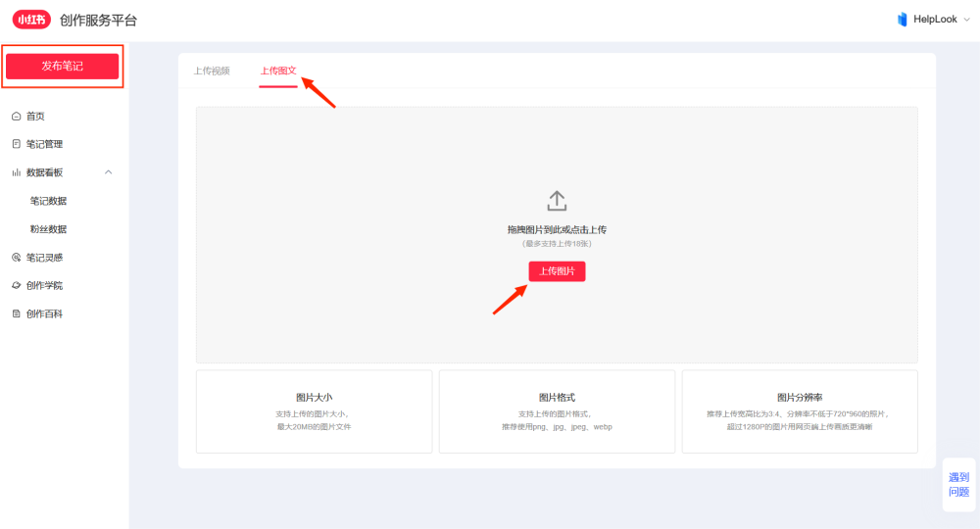The height and width of the screenshot is (529, 980).
Task: Select 数据看板 menu label
Action: (44, 172)
